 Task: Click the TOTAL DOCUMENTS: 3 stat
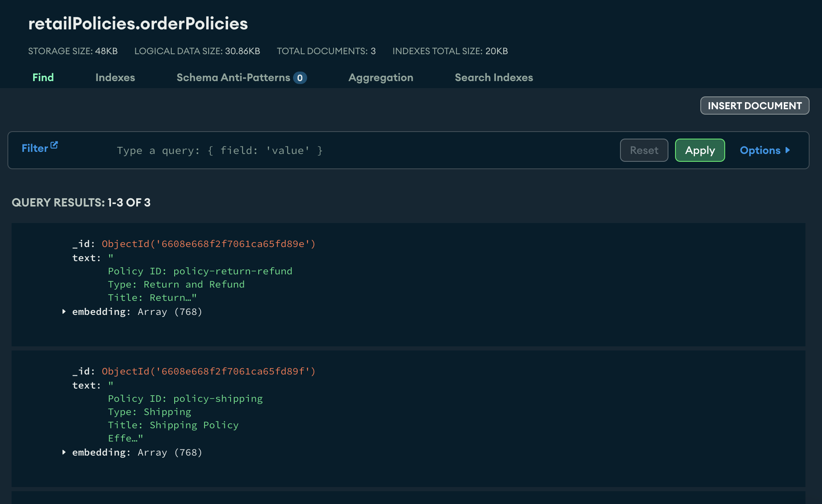(326, 51)
